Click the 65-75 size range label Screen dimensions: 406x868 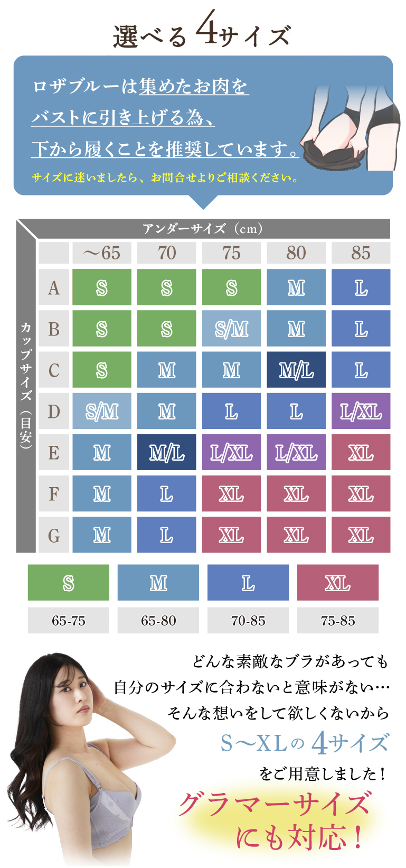point(68,620)
